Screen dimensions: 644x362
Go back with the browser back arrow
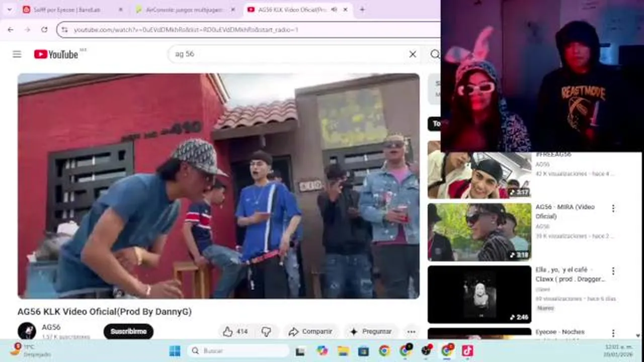pyautogui.click(x=11, y=30)
